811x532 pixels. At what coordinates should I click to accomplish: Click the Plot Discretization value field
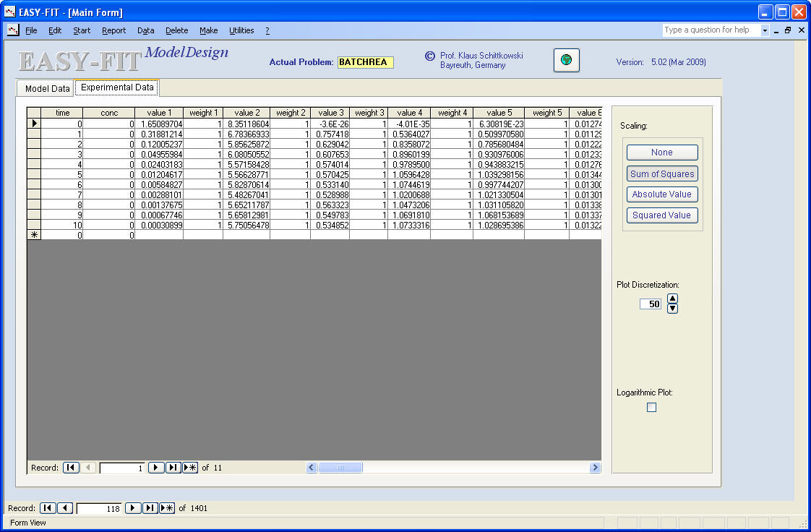click(651, 304)
